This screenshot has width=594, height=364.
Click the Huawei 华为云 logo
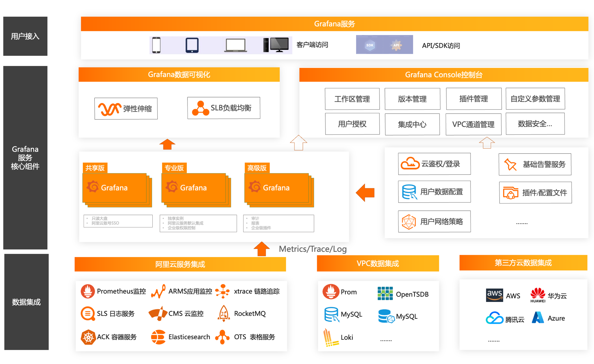click(538, 295)
